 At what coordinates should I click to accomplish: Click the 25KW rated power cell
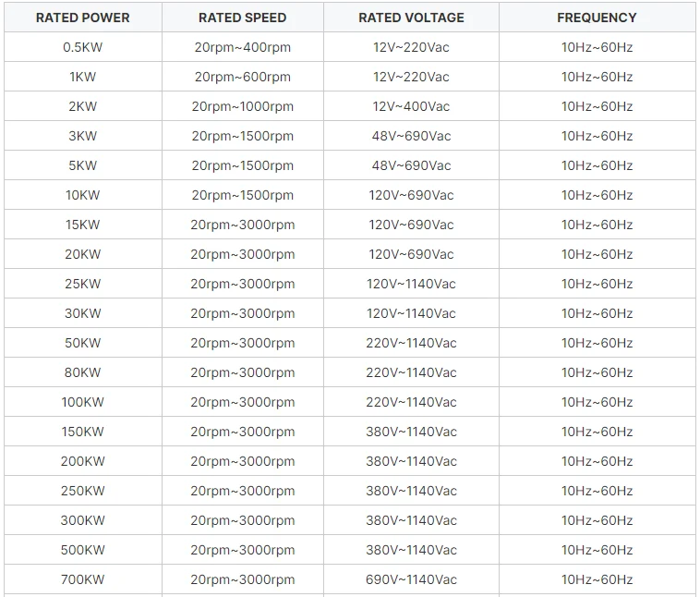tap(83, 284)
